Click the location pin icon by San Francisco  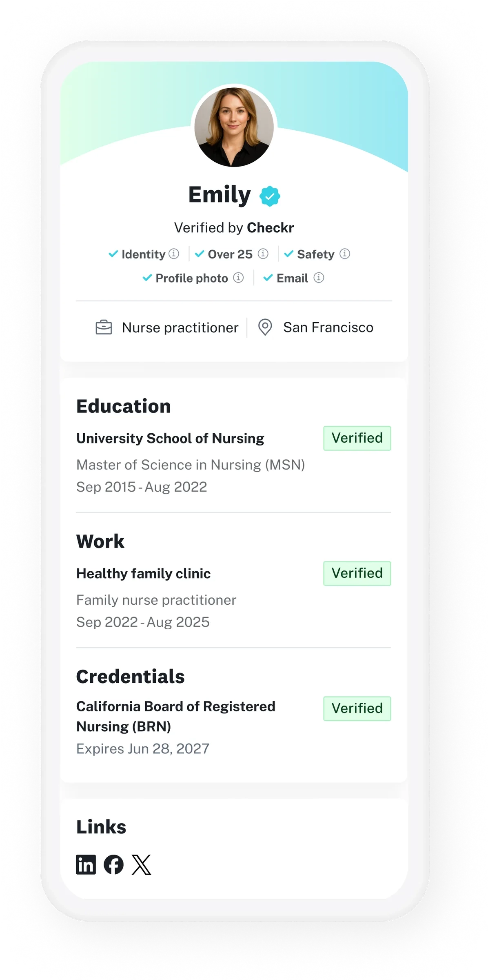point(265,327)
